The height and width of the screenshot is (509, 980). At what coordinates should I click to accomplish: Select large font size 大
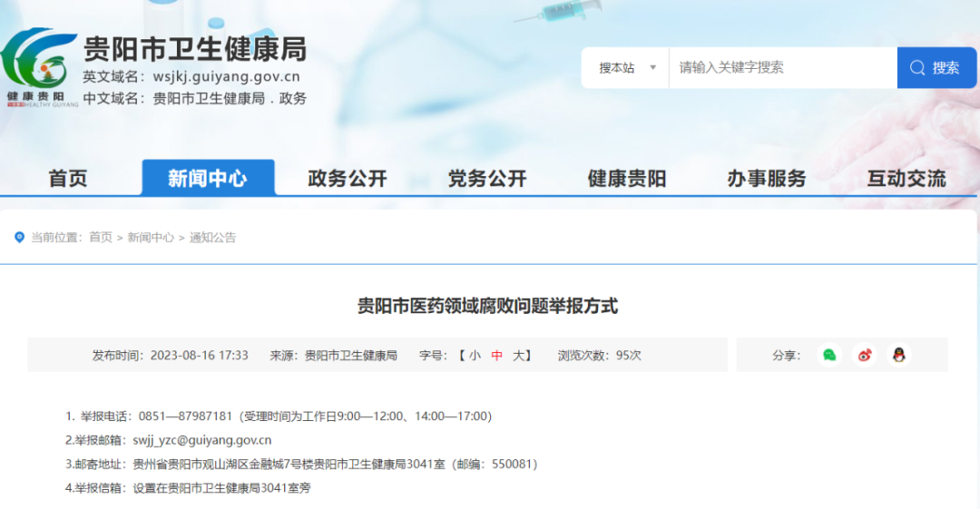coord(518,356)
